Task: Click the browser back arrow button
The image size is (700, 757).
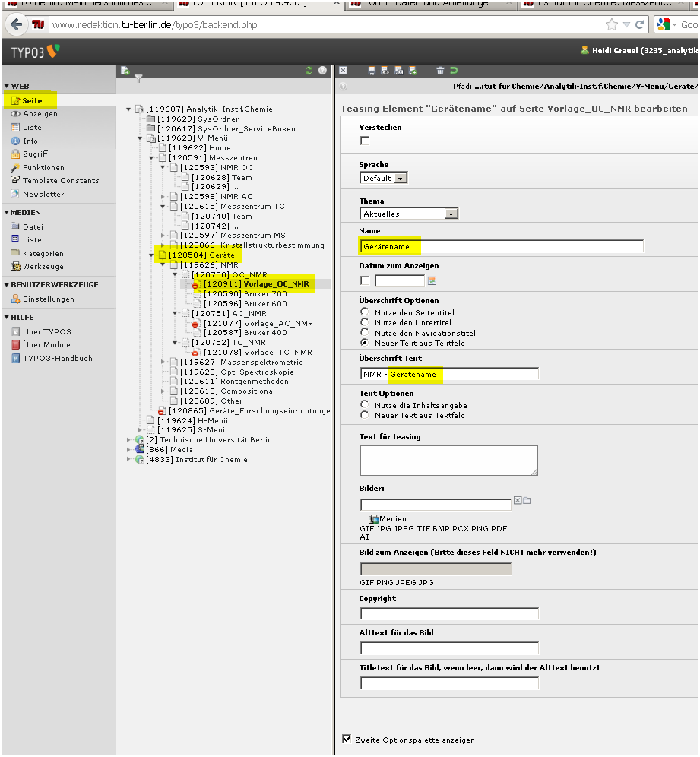Action: [x=16, y=24]
